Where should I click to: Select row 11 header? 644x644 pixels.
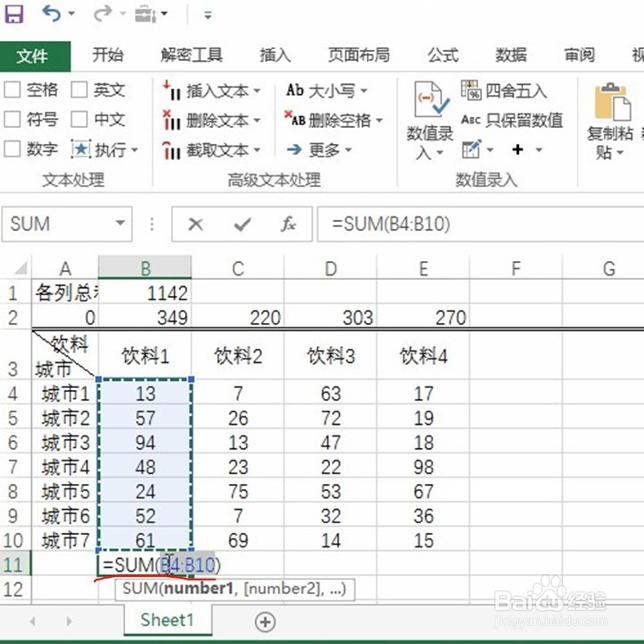15,564
